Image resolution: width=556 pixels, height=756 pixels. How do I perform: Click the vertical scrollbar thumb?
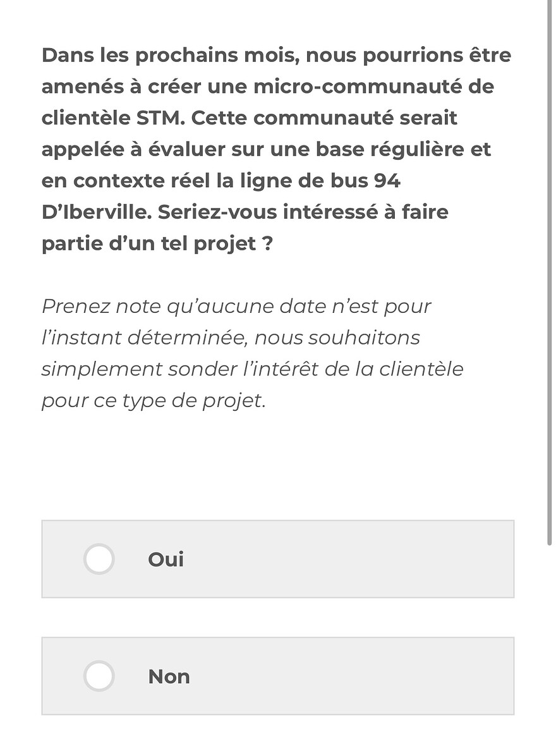[550, 272]
